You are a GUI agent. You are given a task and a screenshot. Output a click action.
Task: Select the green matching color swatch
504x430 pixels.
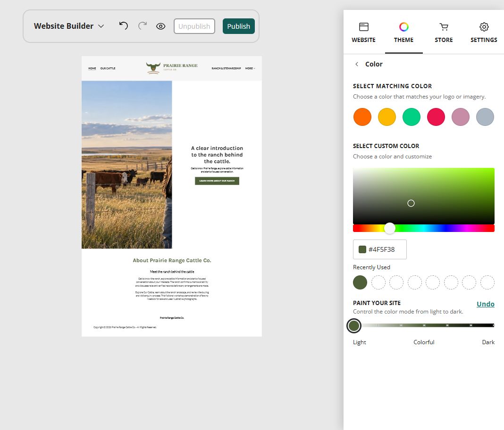coord(412,117)
